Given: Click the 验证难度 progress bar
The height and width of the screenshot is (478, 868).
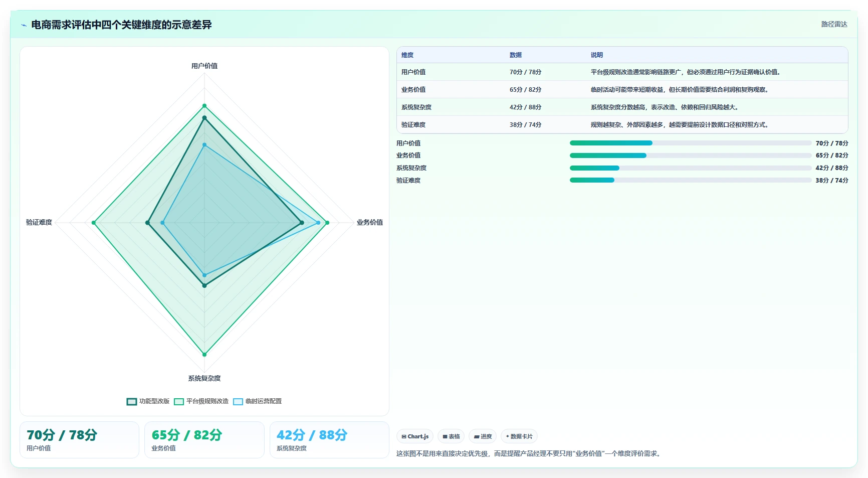Looking at the screenshot, I should click(691, 180).
